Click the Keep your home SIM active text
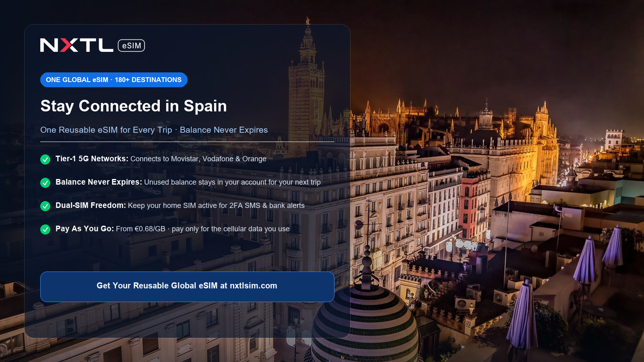644x362 pixels. coord(216,206)
